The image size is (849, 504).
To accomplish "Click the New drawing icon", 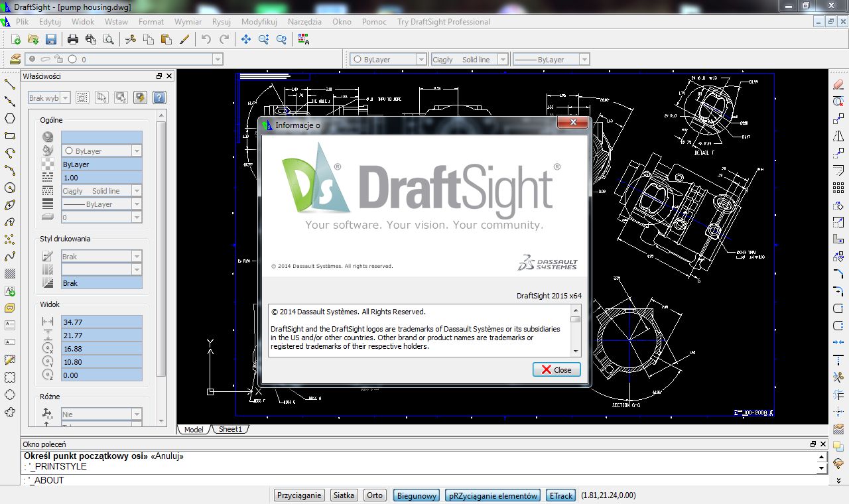I will pyautogui.click(x=17, y=39).
